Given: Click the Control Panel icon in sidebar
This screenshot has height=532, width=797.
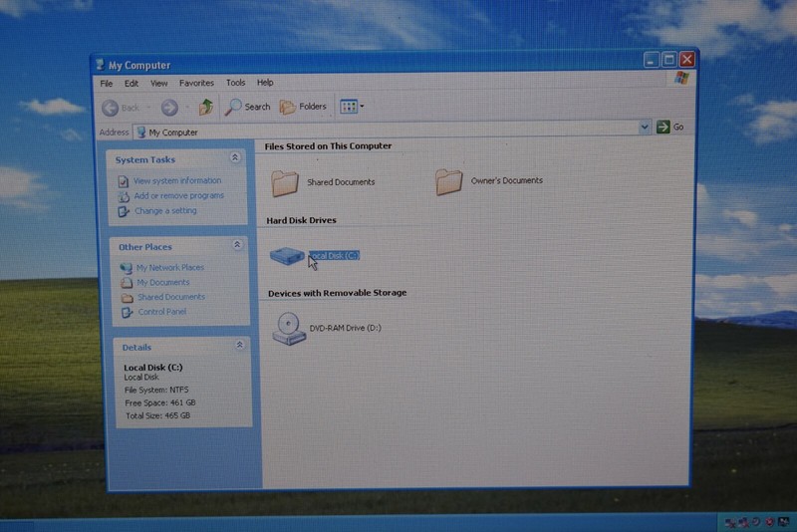Looking at the screenshot, I should (128, 313).
